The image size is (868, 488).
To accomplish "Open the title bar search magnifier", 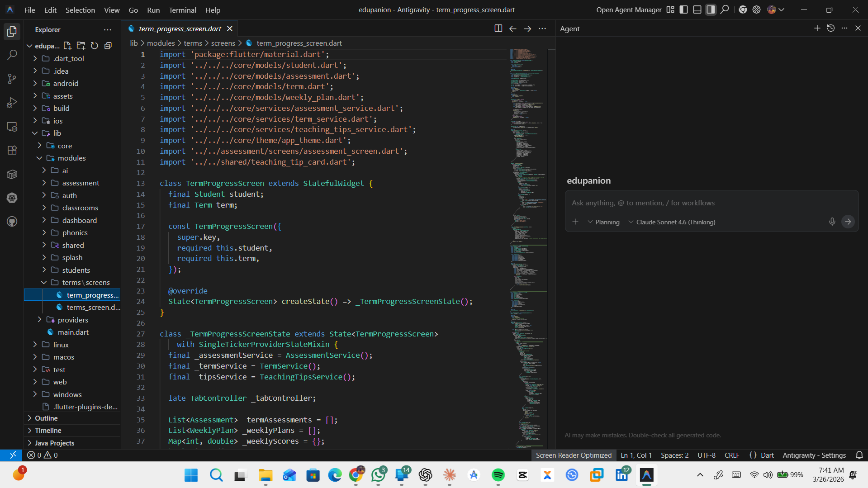I will pyautogui.click(x=725, y=9).
